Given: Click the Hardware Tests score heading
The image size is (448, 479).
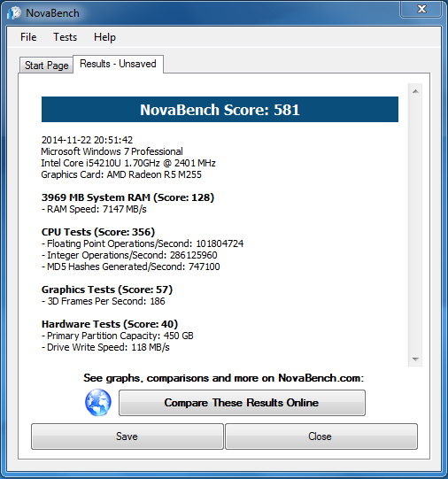Looking at the screenshot, I should 110,324.
